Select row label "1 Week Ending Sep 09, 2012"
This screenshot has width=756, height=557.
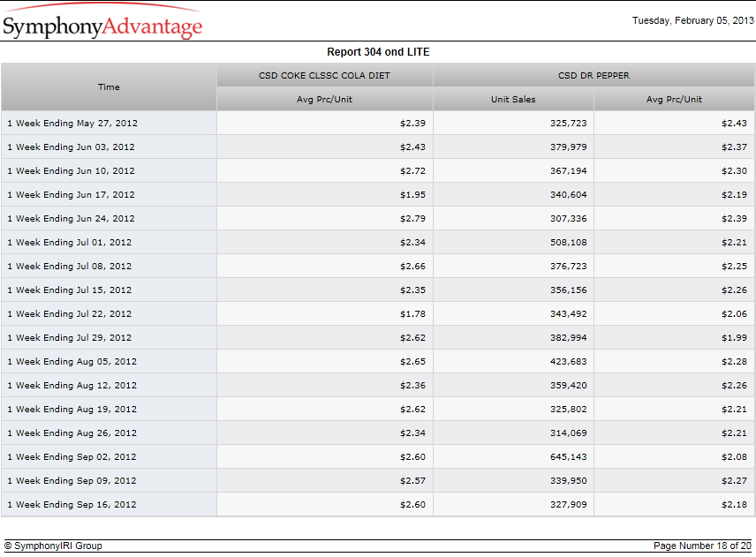[x=72, y=481]
